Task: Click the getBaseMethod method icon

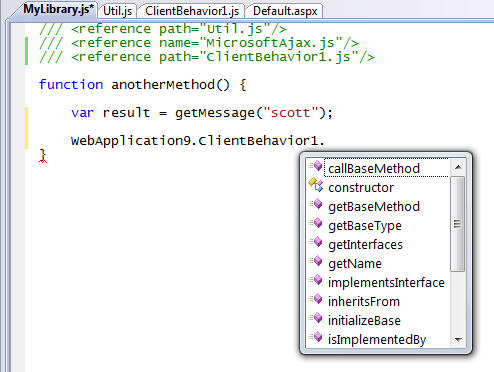Action: coord(316,204)
